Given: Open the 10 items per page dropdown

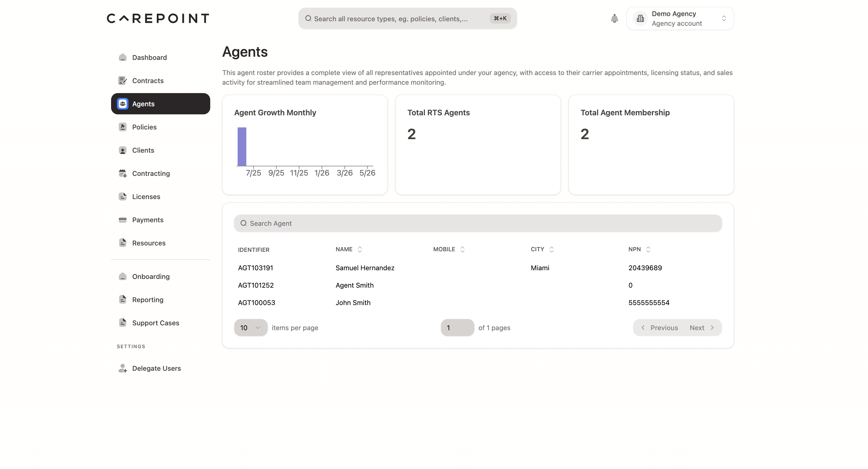Looking at the screenshot, I should point(251,328).
